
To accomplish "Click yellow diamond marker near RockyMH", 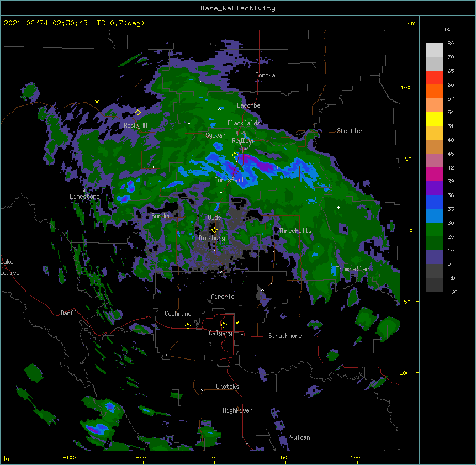I will pos(138,113).
